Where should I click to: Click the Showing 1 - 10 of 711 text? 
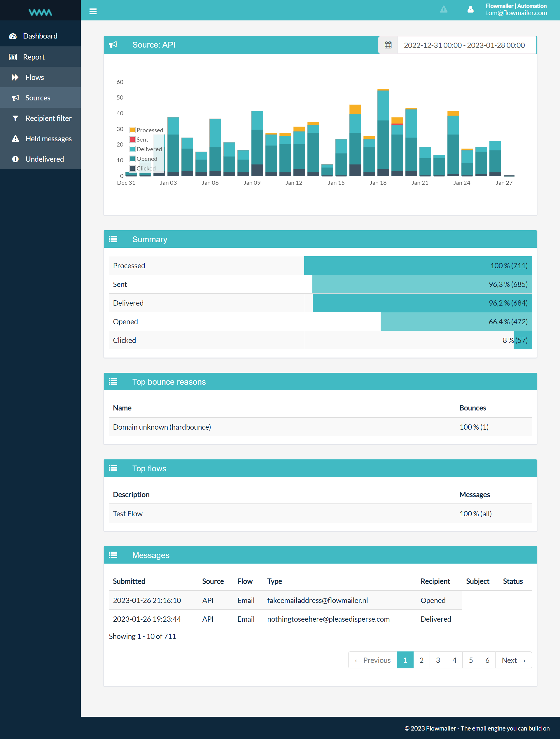tap(142, 636)
